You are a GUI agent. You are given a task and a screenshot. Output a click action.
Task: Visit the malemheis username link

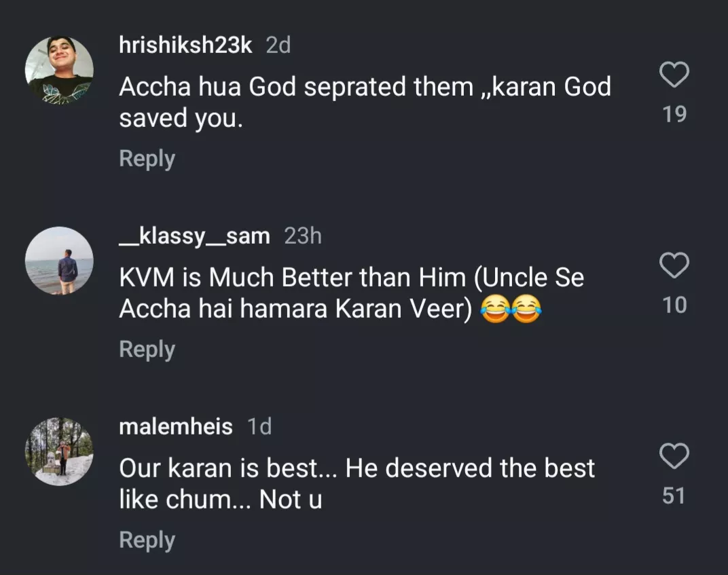tap(176, 427)
